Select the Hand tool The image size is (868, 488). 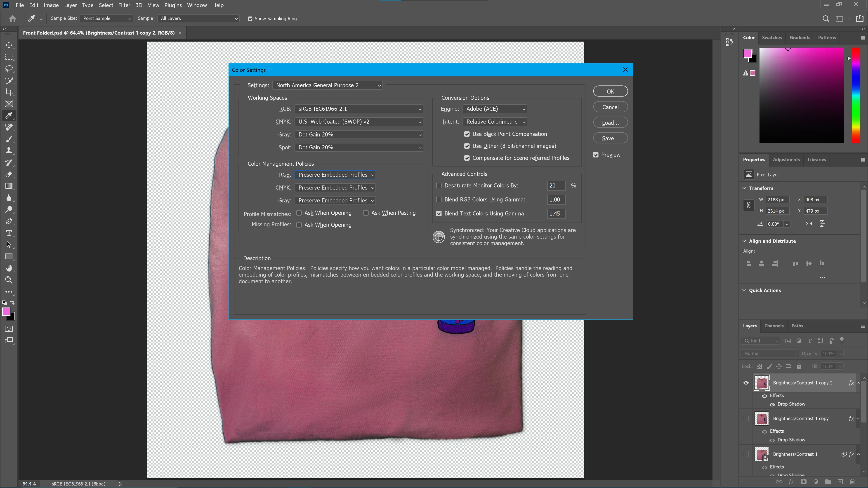9,268
